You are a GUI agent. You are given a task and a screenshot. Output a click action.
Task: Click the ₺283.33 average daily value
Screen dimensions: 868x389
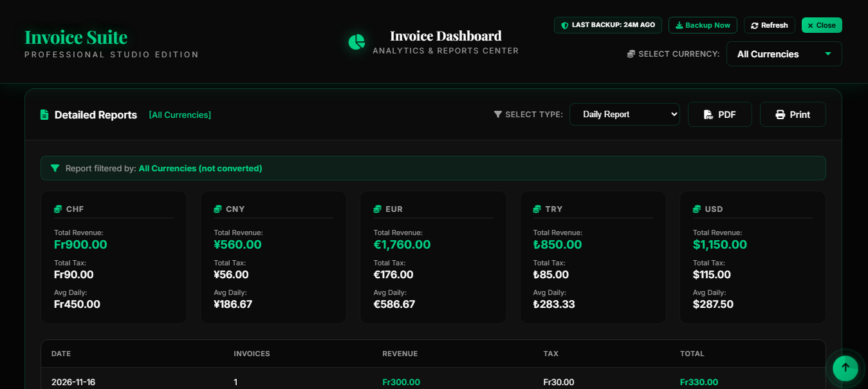(x=554, y=304)
